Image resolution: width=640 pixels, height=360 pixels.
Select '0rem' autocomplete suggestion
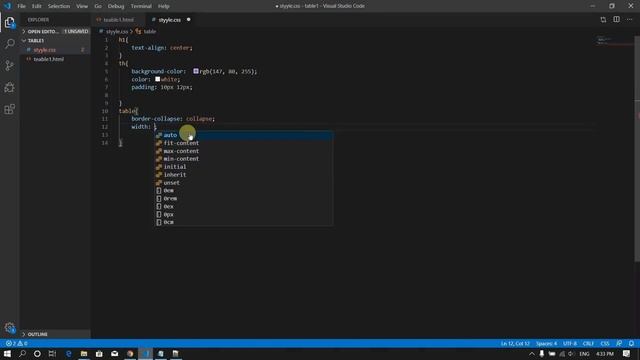(x=244, y=198)
